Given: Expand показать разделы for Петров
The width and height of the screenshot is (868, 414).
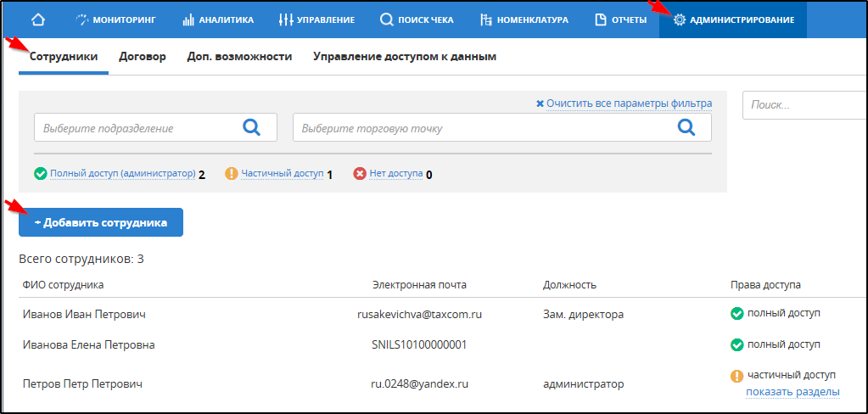Looking at the screenshot, I should point(792,392).
